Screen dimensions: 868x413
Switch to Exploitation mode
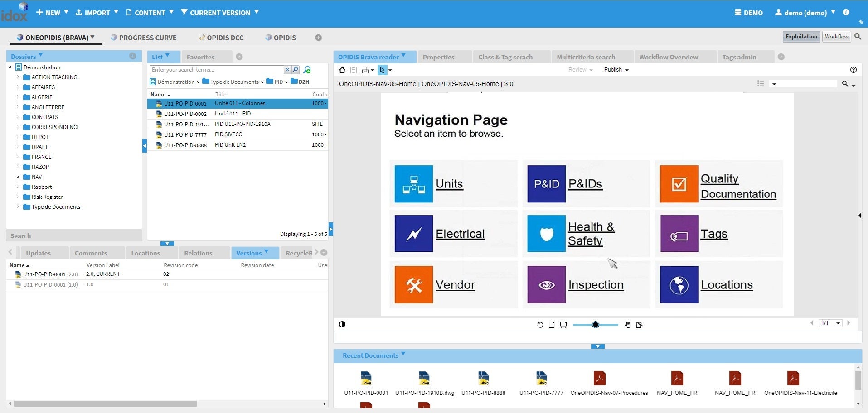(x=801, y=37)
